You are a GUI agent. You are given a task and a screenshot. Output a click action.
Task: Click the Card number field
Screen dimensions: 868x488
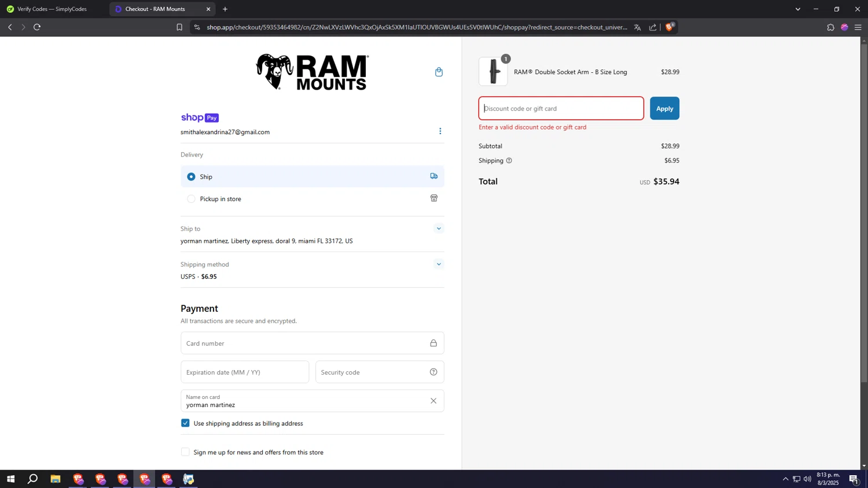[x=312, y=343]
